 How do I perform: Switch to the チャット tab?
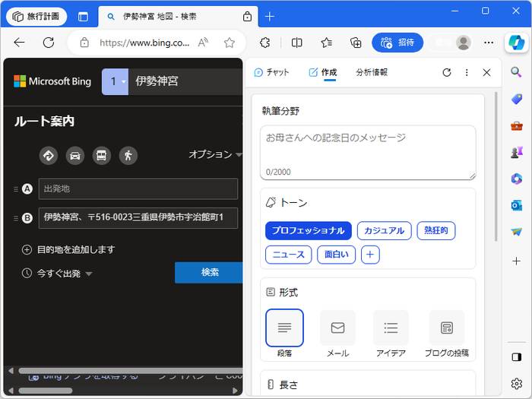pos(271,72)
